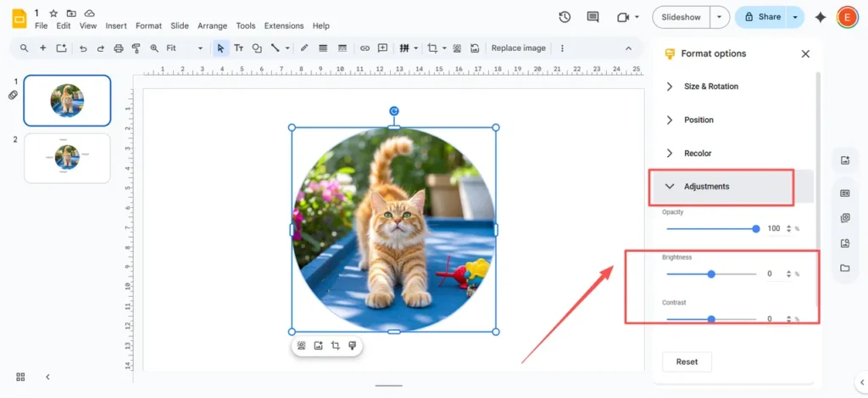Open the Extensions menu
Image resolution: width=868 pixels, height=398 pixels.
(284, 26)
